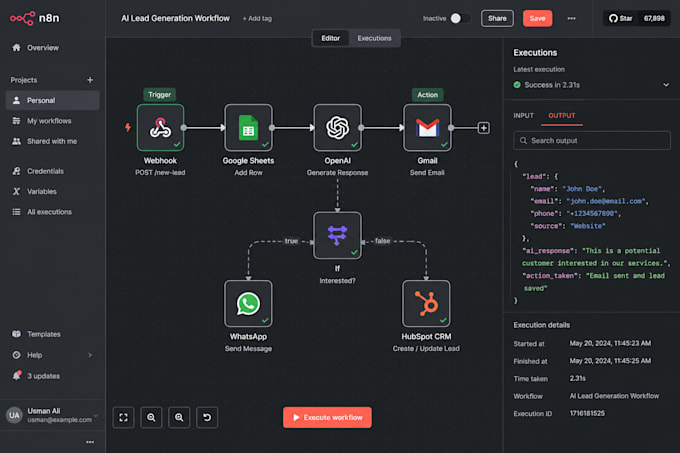Select the WhatsApp node

248,303
